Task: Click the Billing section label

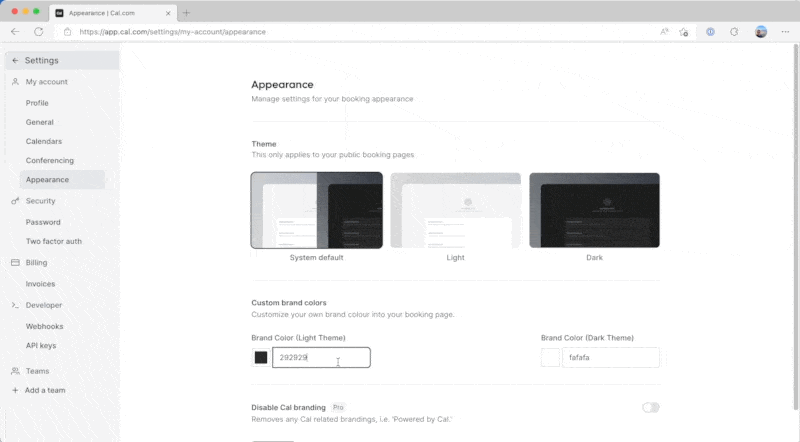Action: 36,262
